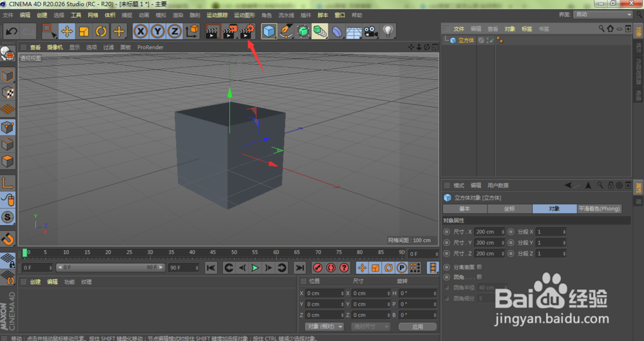Switch the coordinate system icon
The height and width of the screenshot is (341, 644).
coord(192,31)
